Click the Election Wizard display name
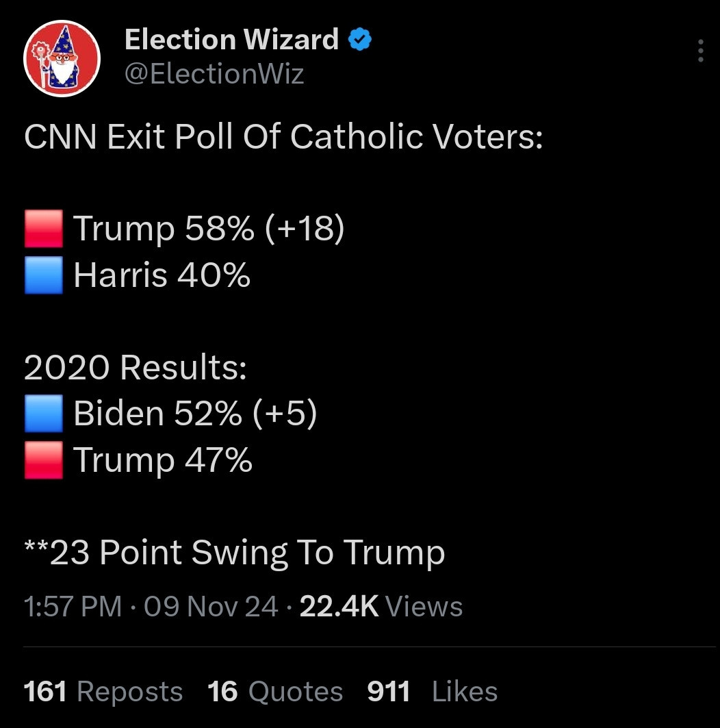 pos(231,39)
